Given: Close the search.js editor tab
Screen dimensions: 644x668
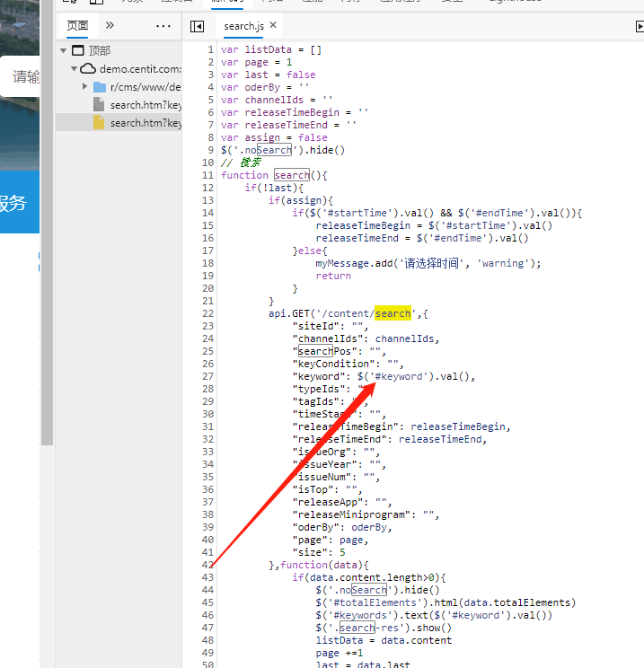Looking at the screenshot, I should click(273, 25).
